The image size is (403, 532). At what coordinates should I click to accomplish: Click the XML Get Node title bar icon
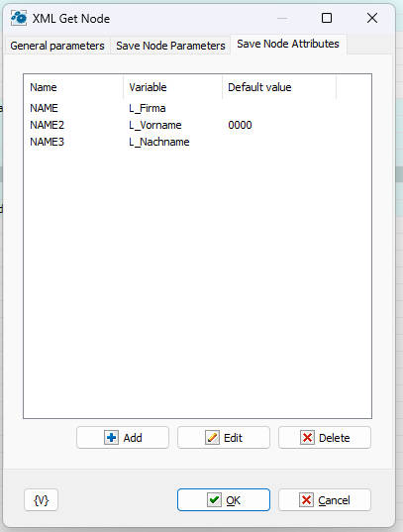18,18
